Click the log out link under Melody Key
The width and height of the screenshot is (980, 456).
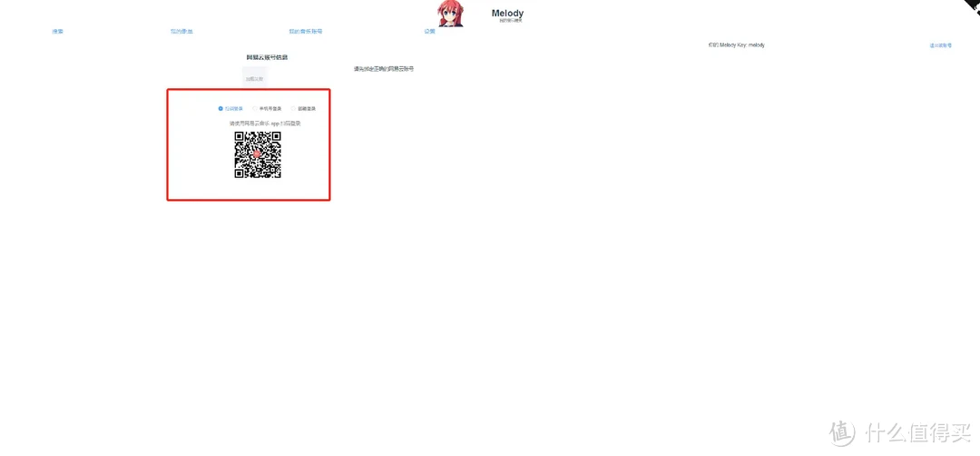click(941, 45)
